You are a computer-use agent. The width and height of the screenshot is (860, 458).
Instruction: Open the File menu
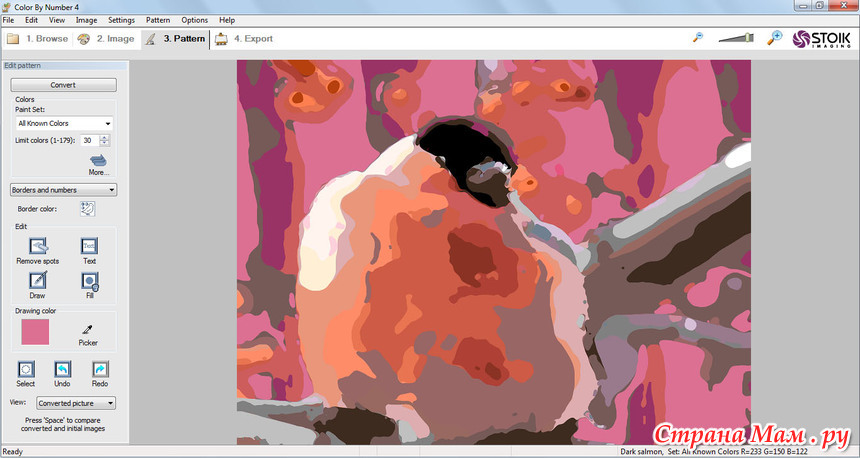(8, 20)
